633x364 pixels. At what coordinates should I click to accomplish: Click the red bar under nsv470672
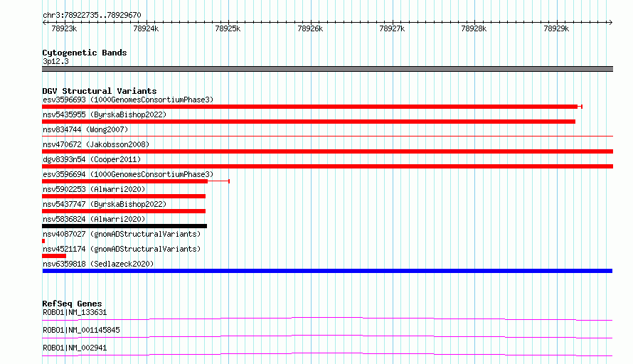(327, 151)
